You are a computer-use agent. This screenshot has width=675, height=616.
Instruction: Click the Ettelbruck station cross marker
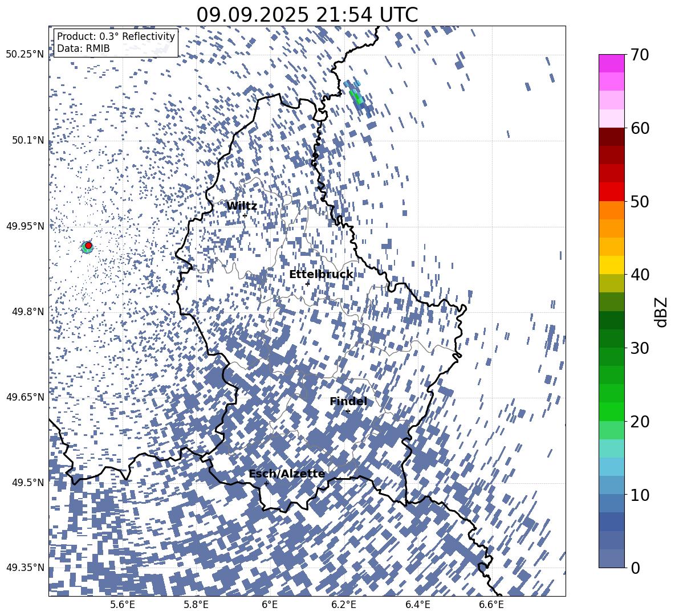tap(307, 283)
